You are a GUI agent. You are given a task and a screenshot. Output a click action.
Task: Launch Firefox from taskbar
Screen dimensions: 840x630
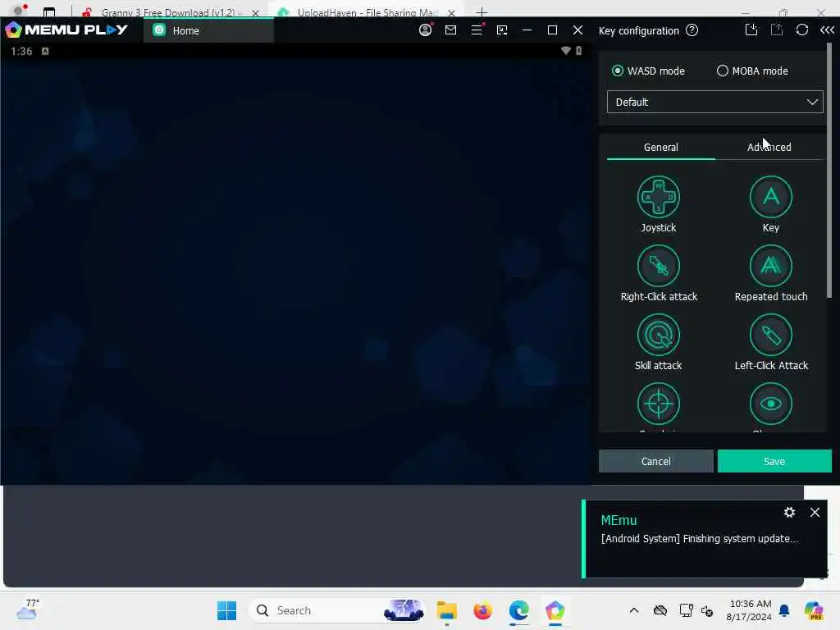click(x=482, y=610)
